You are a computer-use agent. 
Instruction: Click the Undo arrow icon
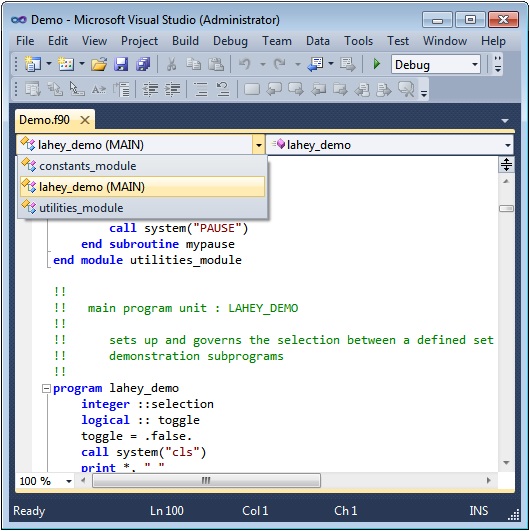(245, 64)
